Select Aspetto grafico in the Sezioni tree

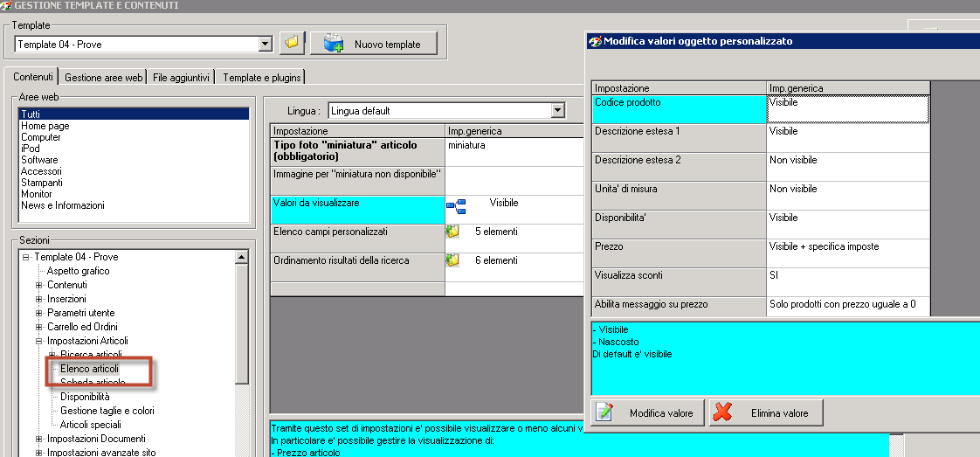pos(78,271)
